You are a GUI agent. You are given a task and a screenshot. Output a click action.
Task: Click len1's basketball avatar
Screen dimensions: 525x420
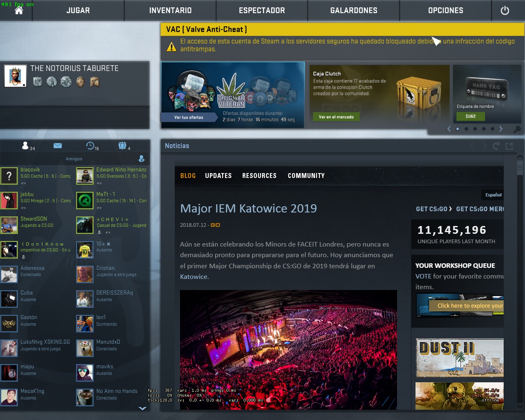coord(85,324)
